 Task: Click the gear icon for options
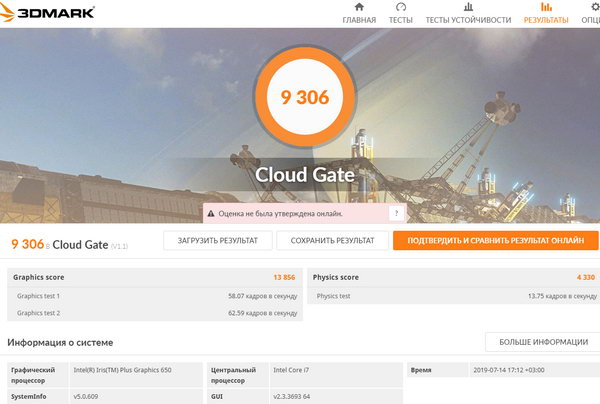click(595, 7)
